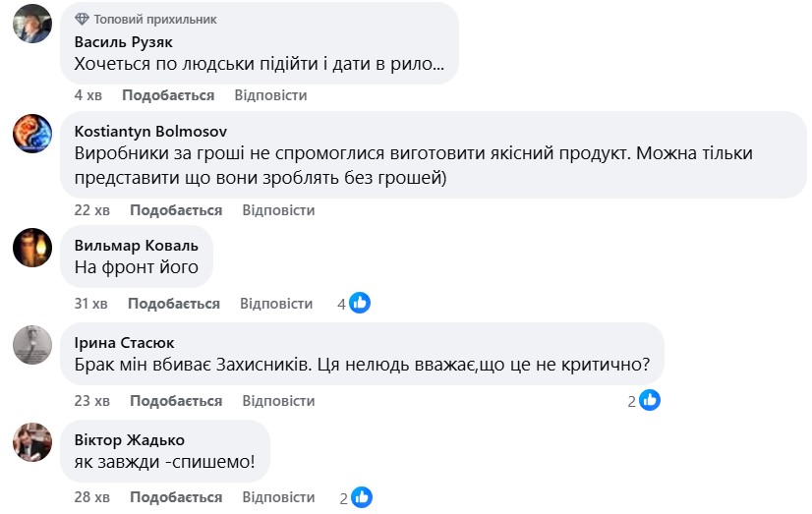Like the comment "На фронт його"
This screenshot has width=812, height=514.
(x=174, y=304)
